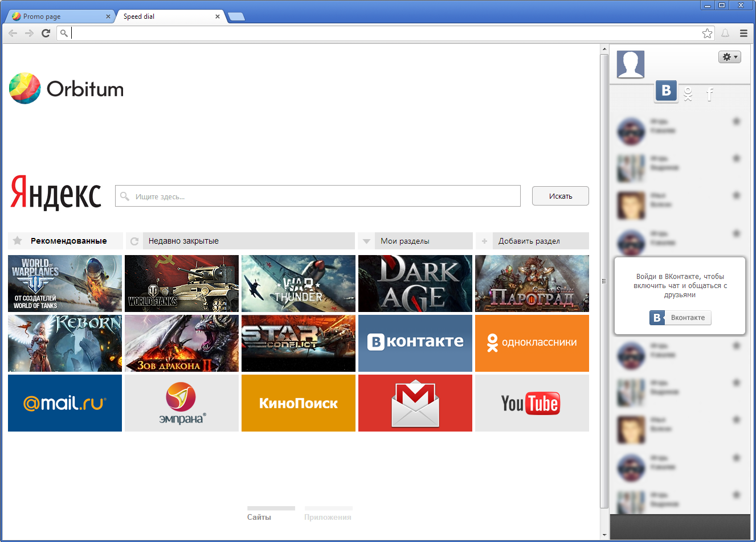Open the Reborn game tile

pyautogui.click(x=65, y=343)
